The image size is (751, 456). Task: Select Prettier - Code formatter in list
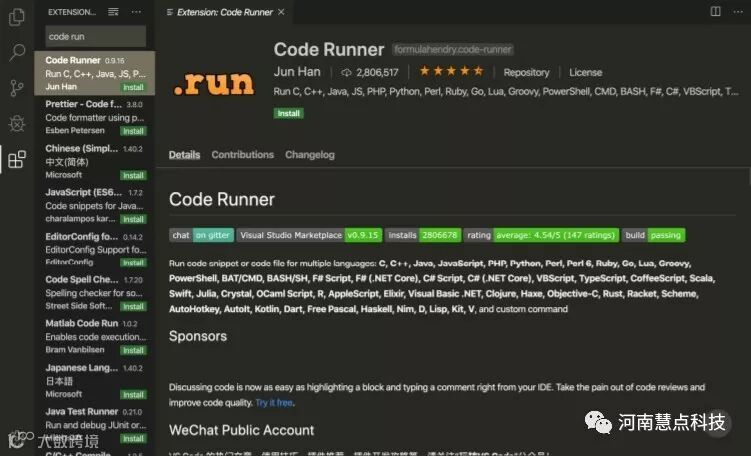pyautogui.click(x=95, y=117)
